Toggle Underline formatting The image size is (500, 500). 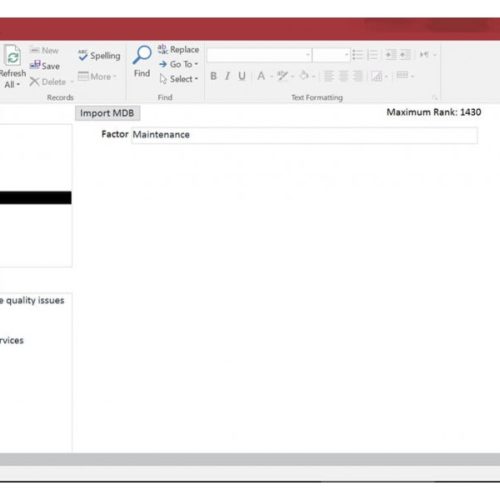coord(242,76)
